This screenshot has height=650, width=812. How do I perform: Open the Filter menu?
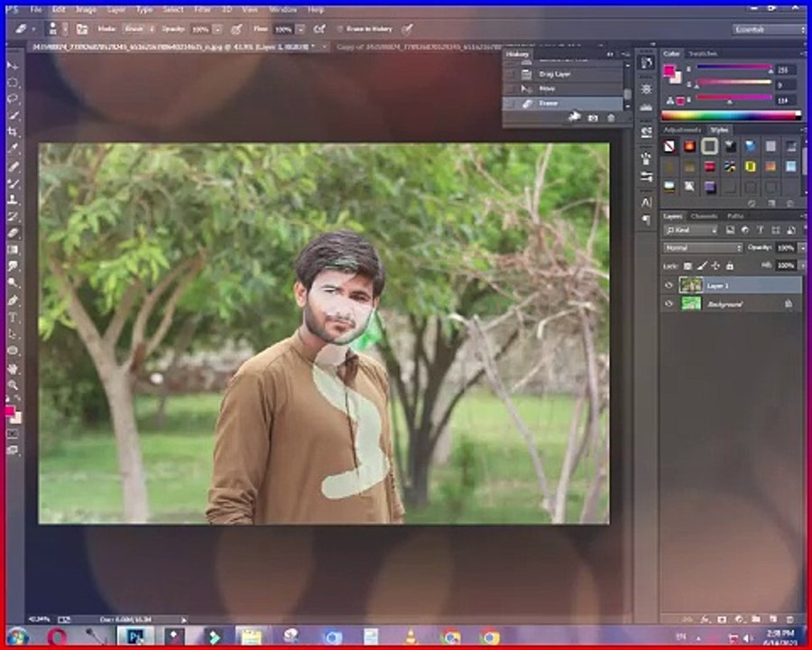(x=202, y=10)
